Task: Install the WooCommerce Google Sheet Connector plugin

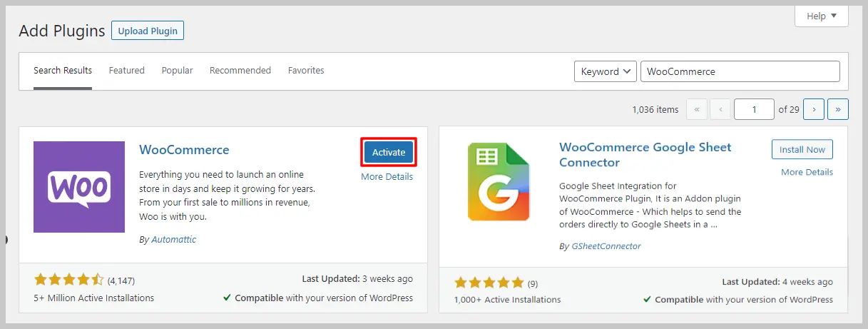Action: pos(802,150)
